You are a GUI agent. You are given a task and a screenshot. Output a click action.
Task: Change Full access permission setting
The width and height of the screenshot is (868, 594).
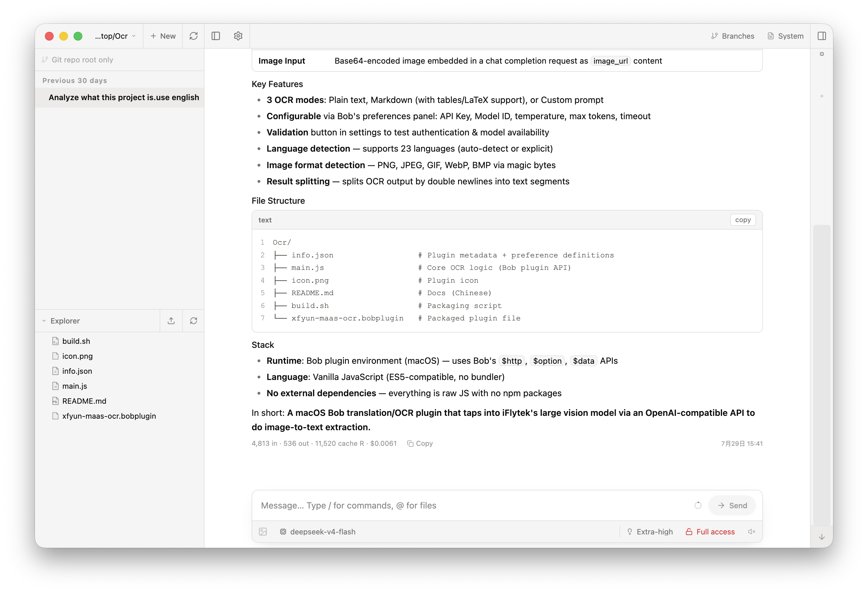[x=710, y=532]
